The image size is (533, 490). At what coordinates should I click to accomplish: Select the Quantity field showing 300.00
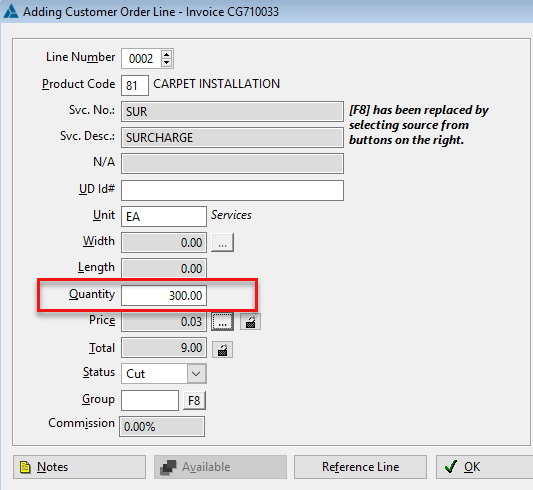164,295
